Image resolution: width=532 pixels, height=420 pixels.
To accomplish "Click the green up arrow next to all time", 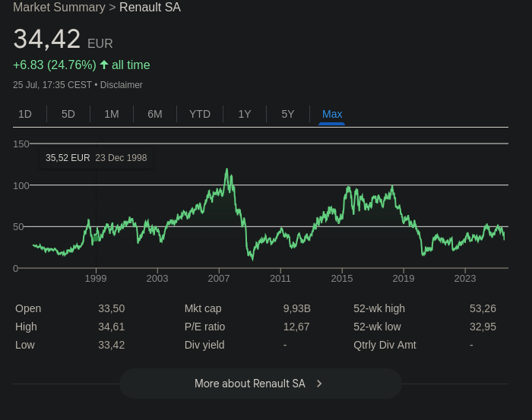I will tap(104, 65).
